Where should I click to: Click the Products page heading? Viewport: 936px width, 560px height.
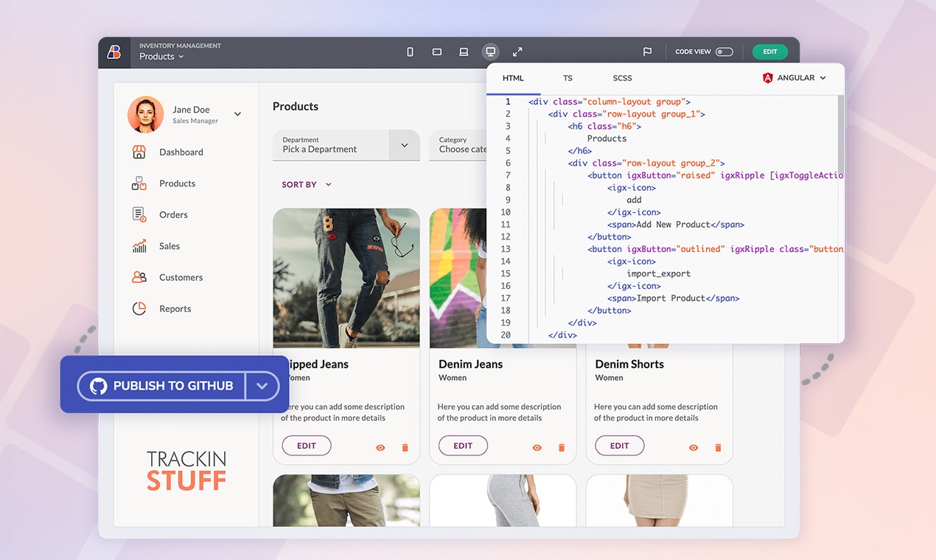[x=296, y=106]
